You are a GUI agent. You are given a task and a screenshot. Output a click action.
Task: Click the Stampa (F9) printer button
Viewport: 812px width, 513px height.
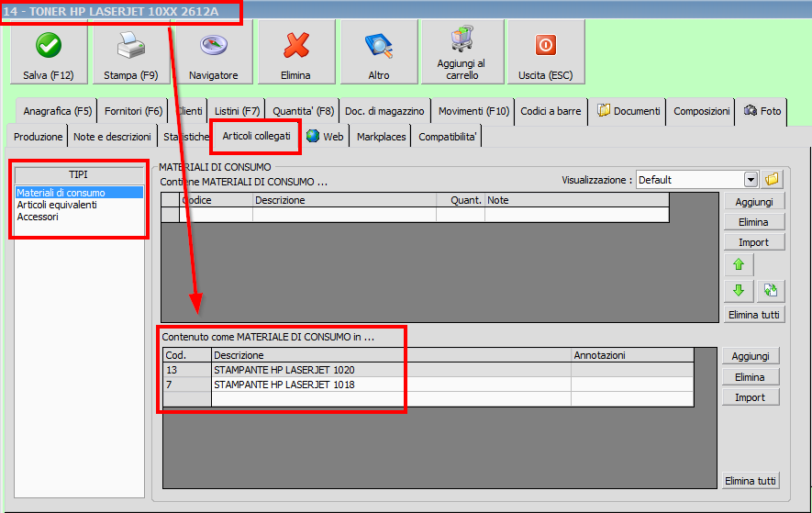(x=131, y=51)
